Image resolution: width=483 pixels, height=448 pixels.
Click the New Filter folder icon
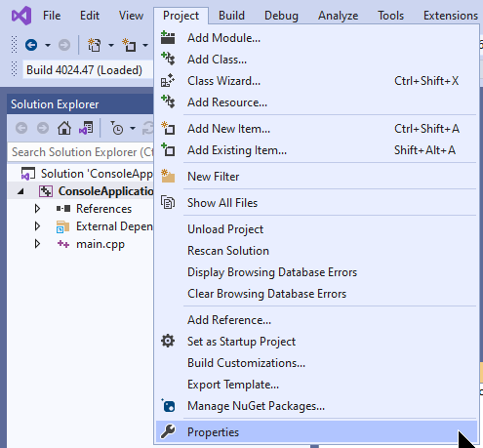(x=168, y=177)
